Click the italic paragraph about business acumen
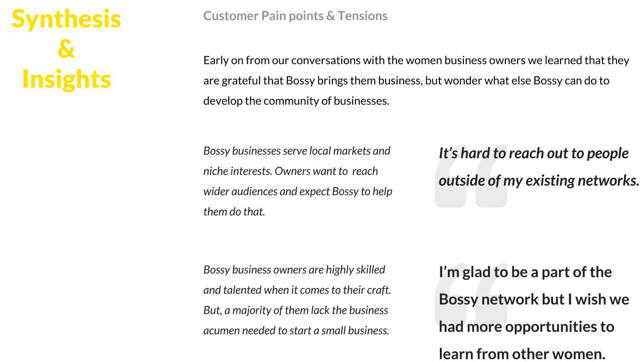Screen dimensions: 644x362 297,300
